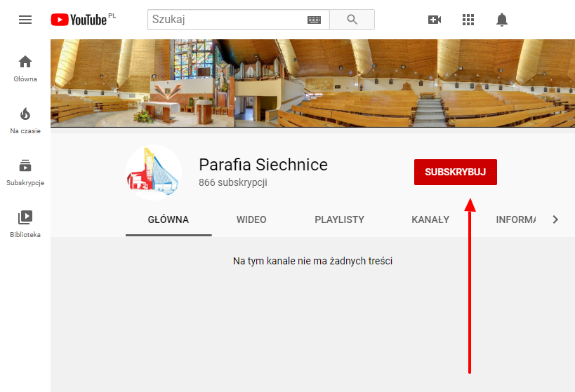Viewport: 575px width, 392px height.
Task: Go to Główna in sidebar
Action: click(25, 69)
